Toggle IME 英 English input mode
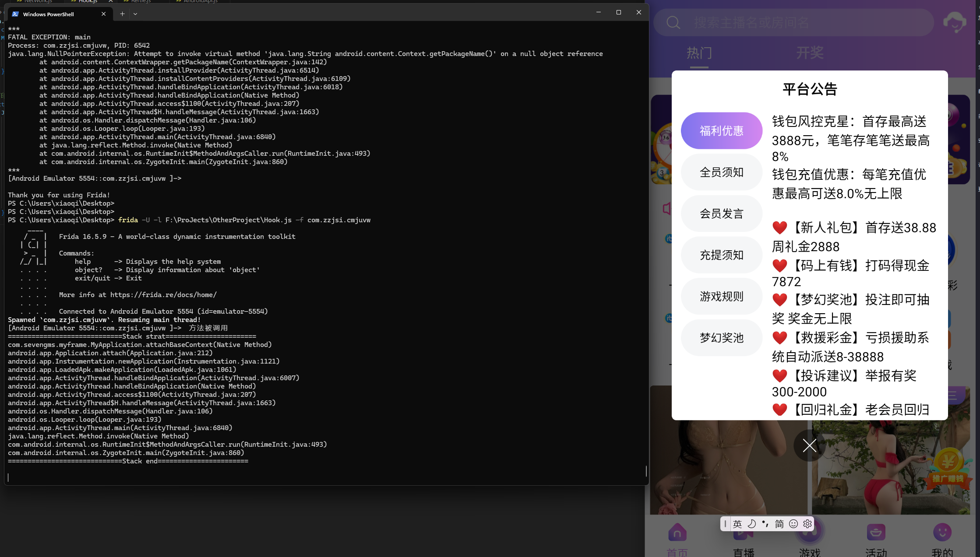Screen dimensions: 980x557 coord(737,524)
